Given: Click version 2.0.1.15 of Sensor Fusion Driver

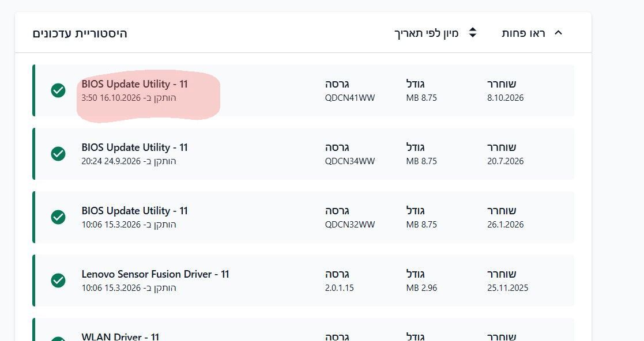Looking at the screenshot, I should [339, 288].
